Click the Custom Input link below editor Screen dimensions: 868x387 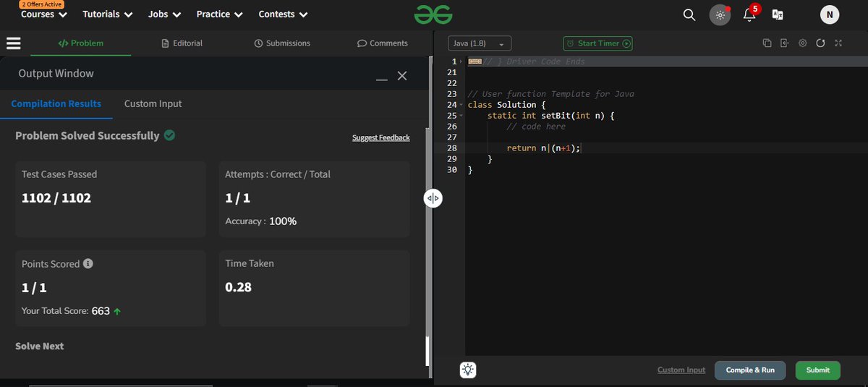(681, 370)
